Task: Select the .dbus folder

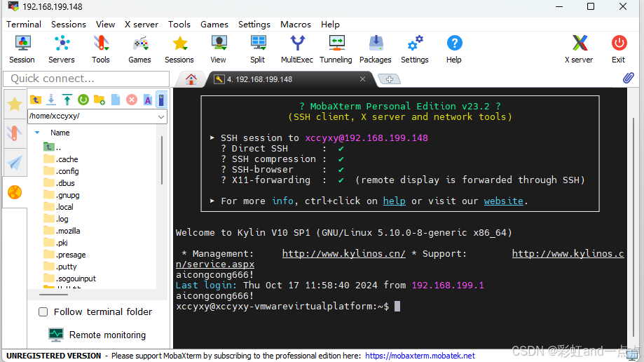Action: (x=59, y=183)
